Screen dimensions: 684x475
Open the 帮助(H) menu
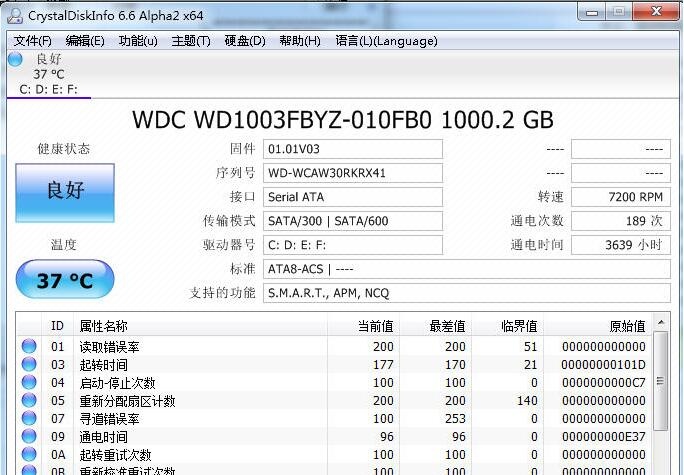[x=300, y=41]
